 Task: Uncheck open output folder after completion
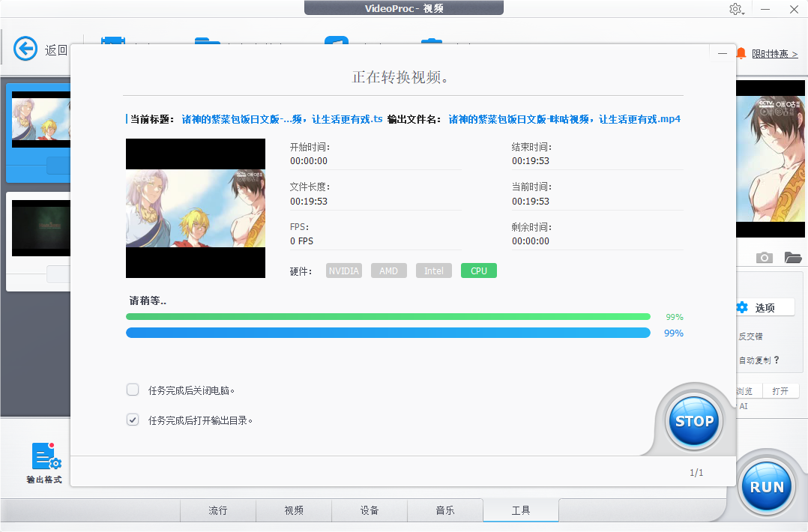[x=133, y=420]
